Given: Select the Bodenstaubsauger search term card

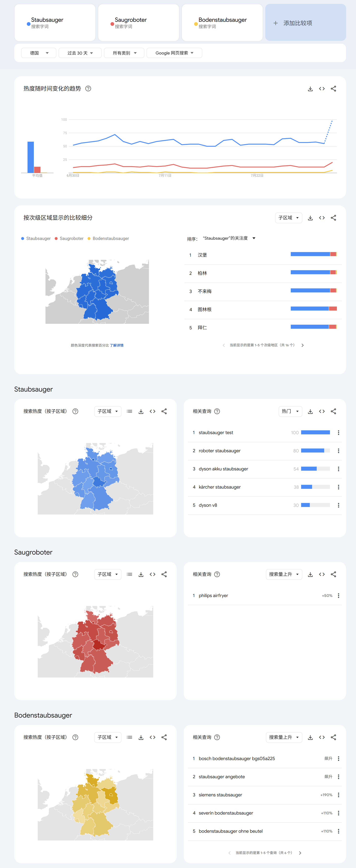Looking at the screenshot, I should point(222,23).
